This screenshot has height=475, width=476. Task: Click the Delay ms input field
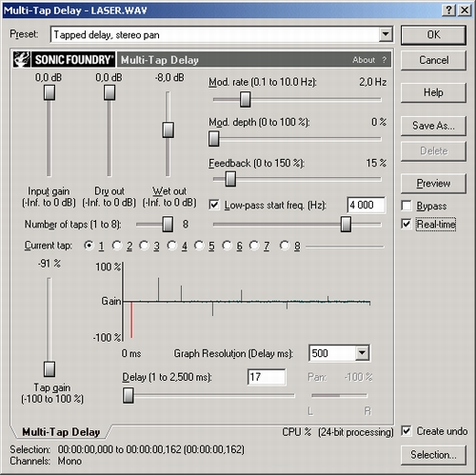tap(267, 377)
